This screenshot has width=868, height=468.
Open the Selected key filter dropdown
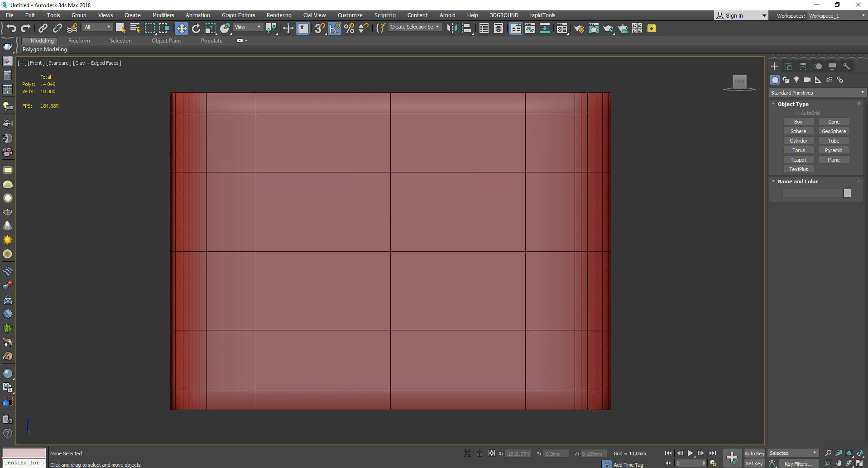tap(793, 453)
